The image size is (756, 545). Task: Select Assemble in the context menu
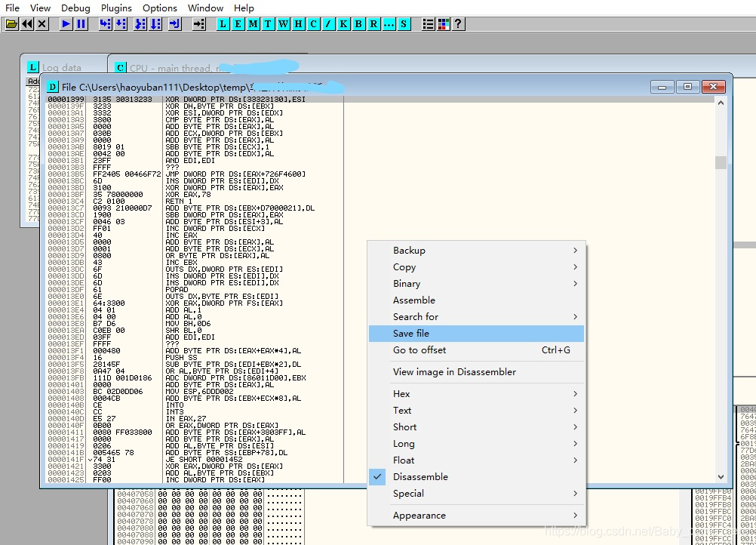(x=476, y=300)
